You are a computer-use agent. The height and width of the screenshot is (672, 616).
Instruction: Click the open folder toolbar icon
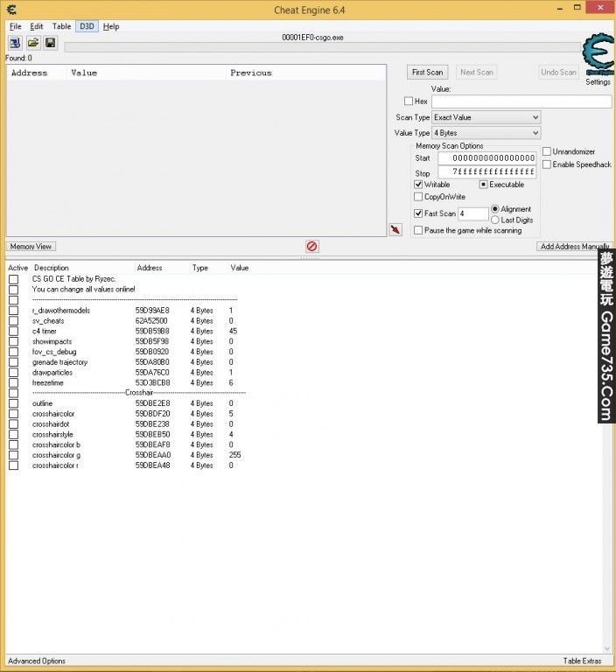tap(33, 43)
